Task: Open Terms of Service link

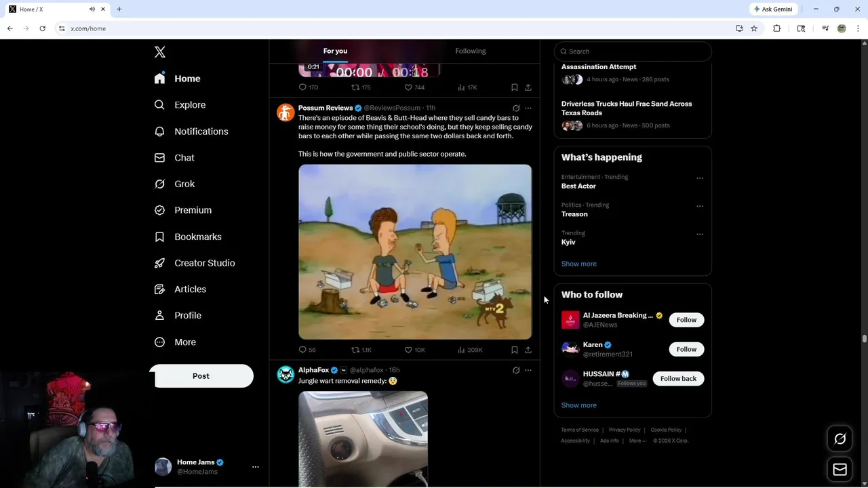Action: point(580,430)
